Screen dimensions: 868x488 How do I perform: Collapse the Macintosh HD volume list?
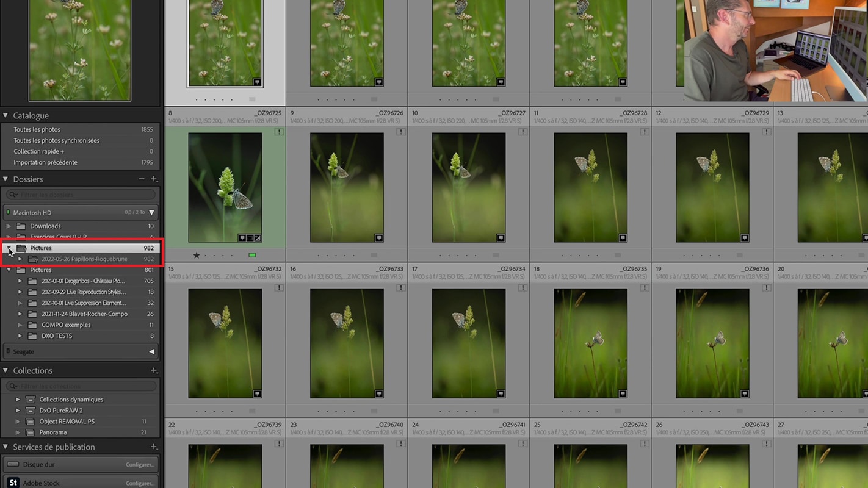click(x=152, y=212)
